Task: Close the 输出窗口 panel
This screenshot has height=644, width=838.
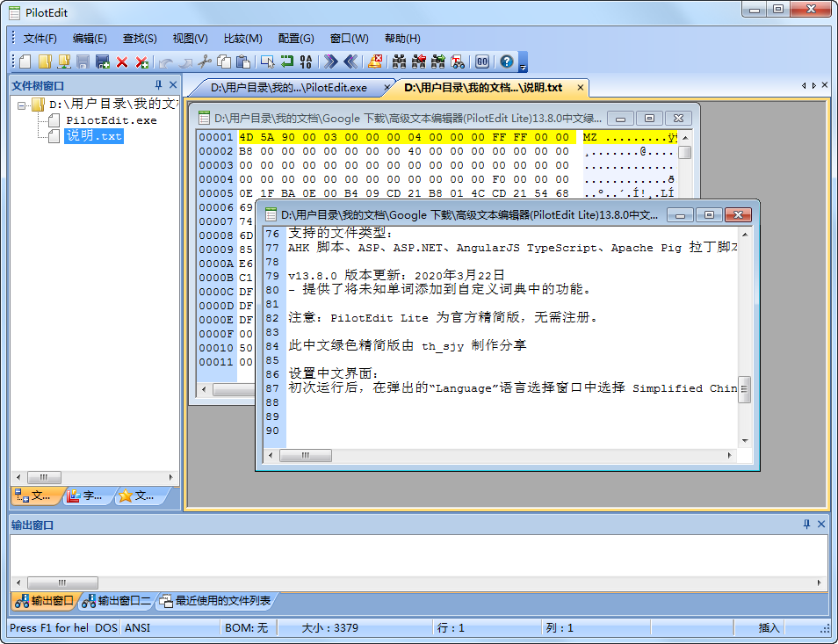Action: (821, 525)
